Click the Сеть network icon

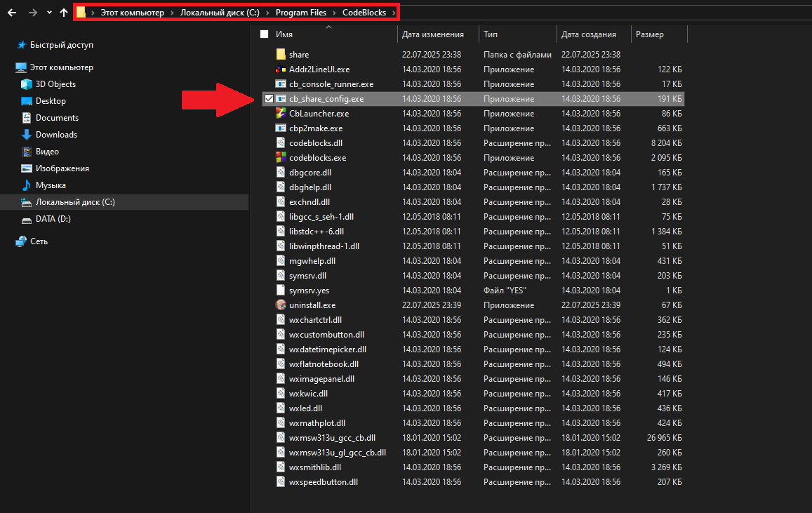click(x=21, y=241)
